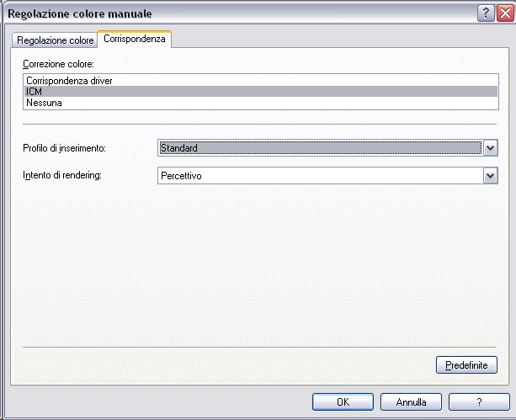Select the Corrispondenza tab
The image size is (516, 420).
tap(135, 40)
